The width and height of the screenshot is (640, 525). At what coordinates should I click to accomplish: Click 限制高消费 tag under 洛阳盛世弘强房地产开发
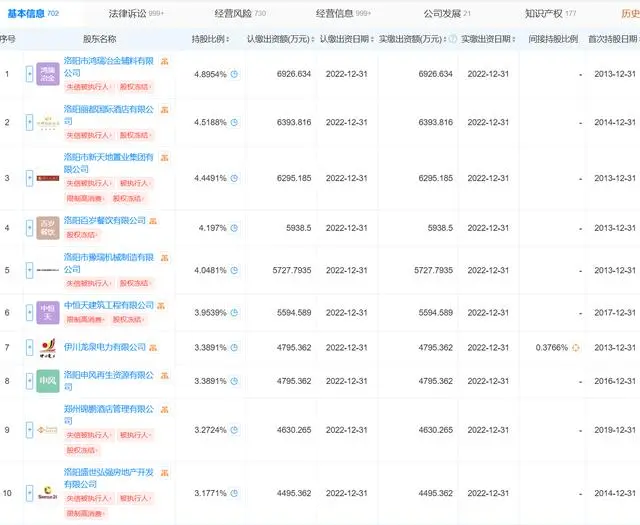pyautogui.click(x=85, y=514)
